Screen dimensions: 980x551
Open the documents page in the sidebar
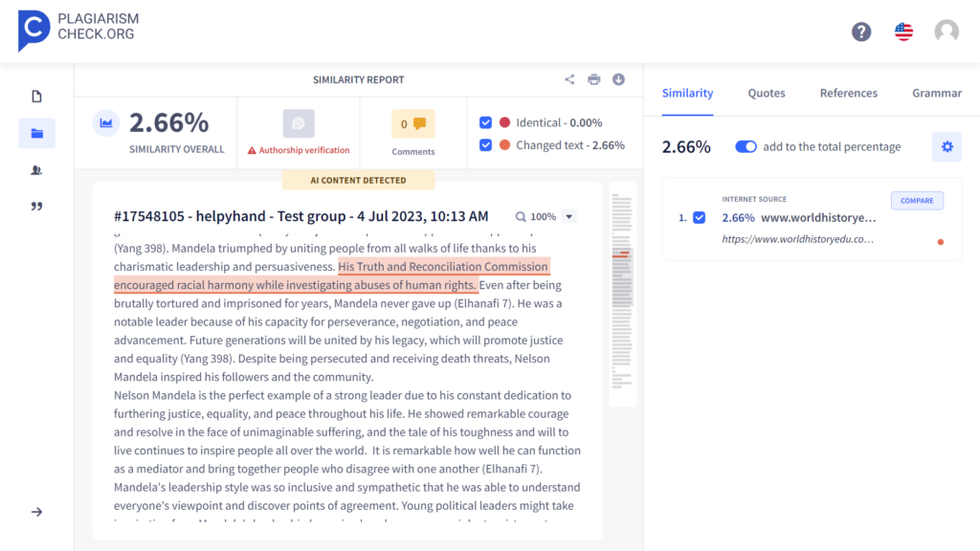[x=35, y=96]
